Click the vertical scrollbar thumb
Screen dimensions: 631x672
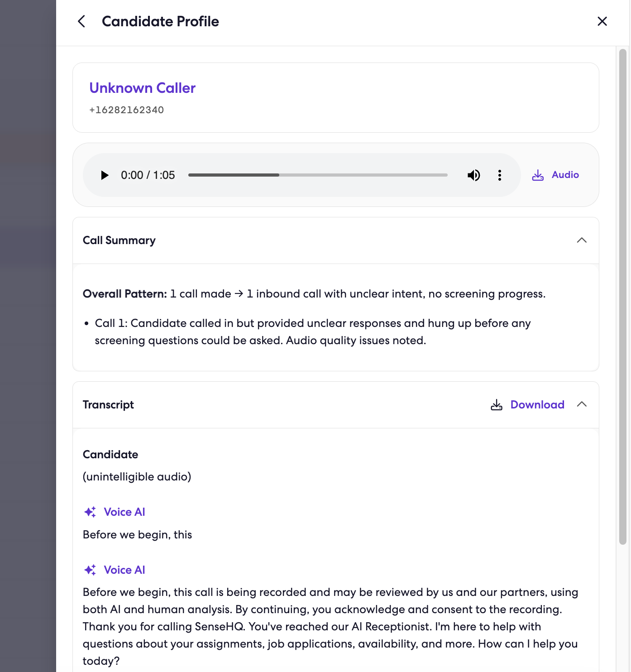point(623,297)
